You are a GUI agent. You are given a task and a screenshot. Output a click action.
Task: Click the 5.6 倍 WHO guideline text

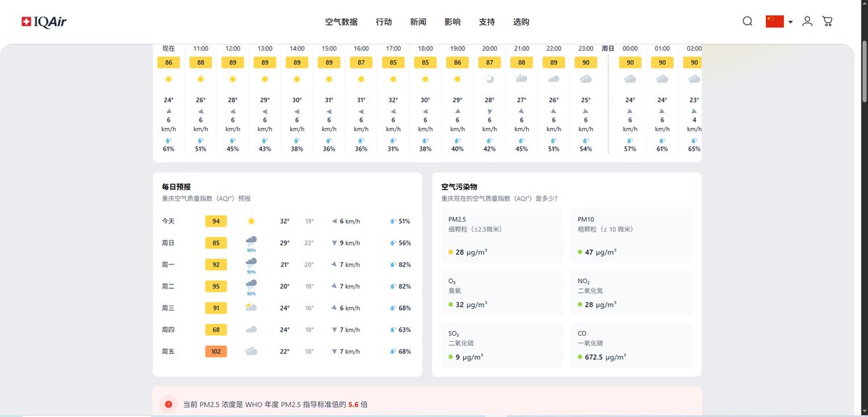(358, 405)
